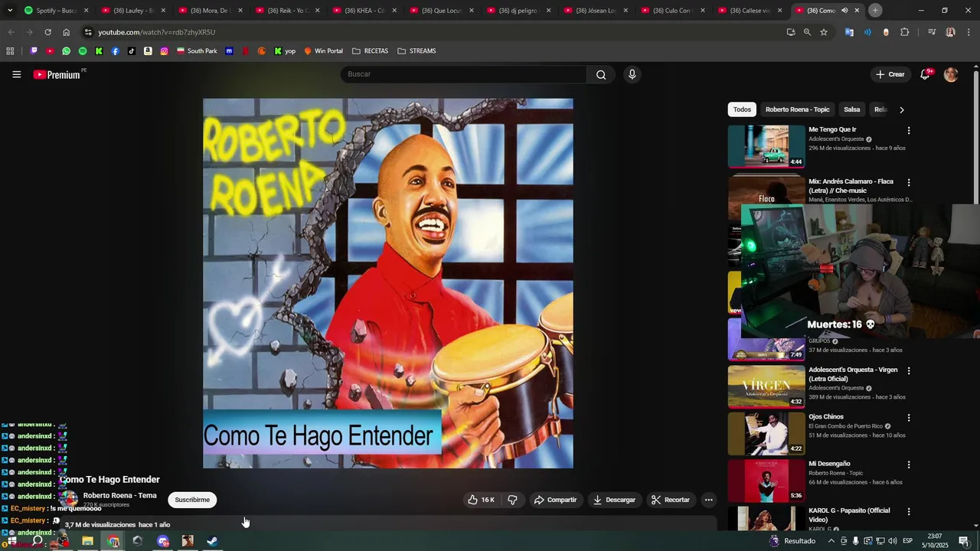The height and width of the screenshot is (551, 980).
Task: Select the 'Roberto Roena - Topic' filter chip
Action: [x=797, y=109]
